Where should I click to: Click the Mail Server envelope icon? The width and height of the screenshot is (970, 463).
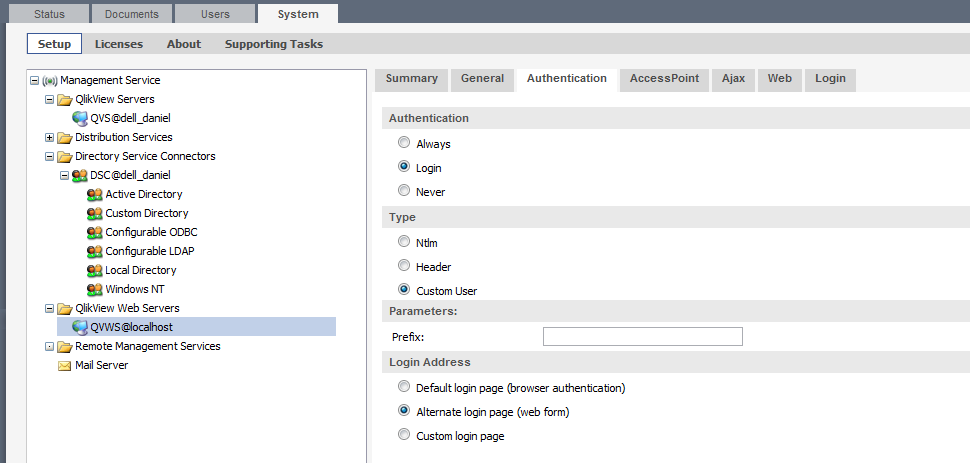[x=65, y=366]
